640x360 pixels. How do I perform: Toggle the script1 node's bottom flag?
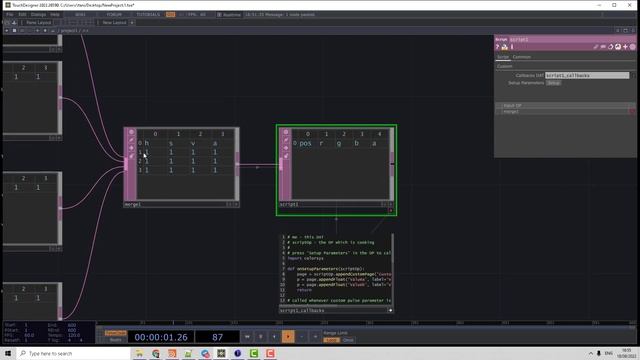pos(286,156)
